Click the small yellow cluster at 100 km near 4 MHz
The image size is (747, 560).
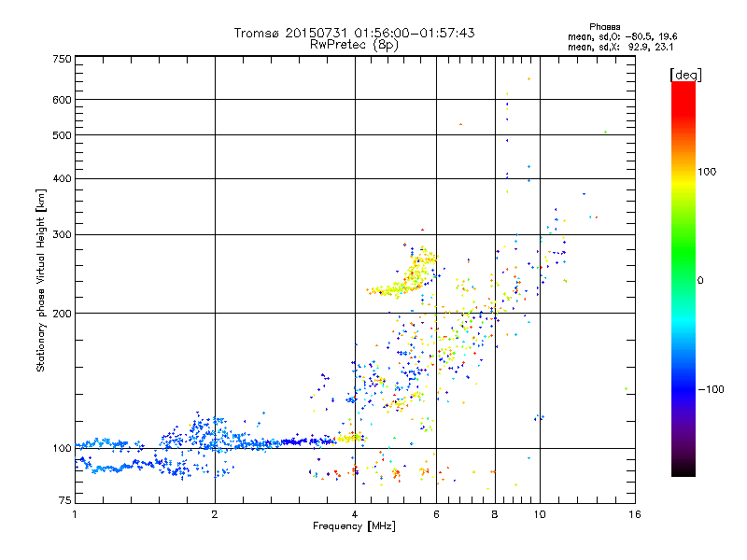(350, 437)
